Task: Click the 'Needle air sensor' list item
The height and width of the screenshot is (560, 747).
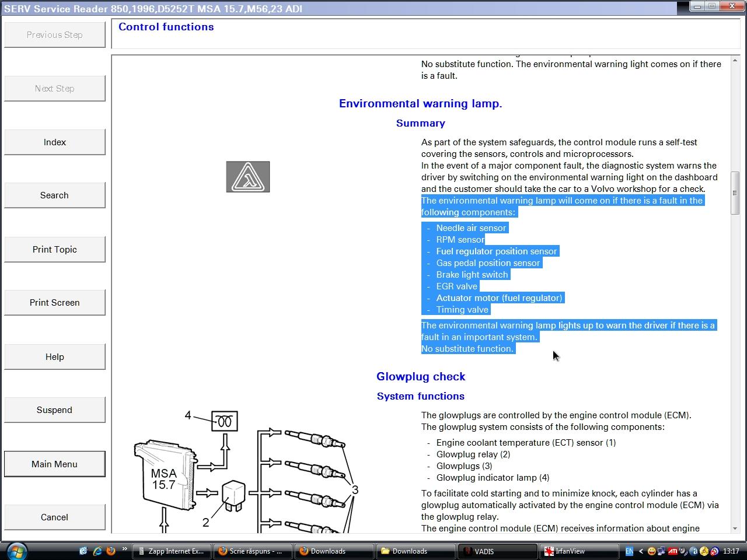Action: 471,228
